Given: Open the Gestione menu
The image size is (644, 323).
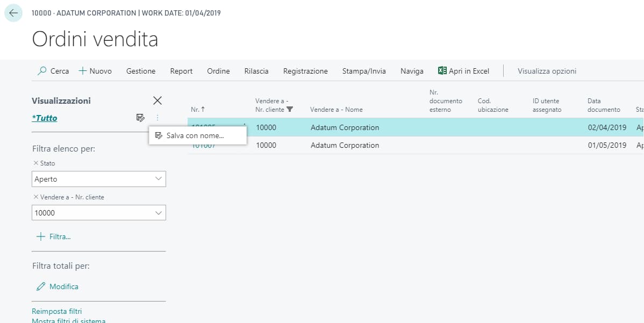Looking at the screenshot, I should [x=141, y=71].
